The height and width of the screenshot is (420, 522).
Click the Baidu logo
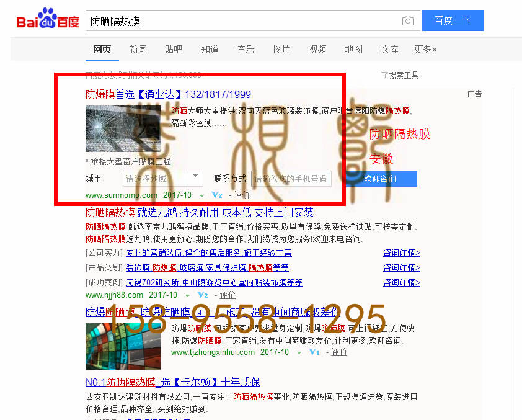(x=48, y=19)
